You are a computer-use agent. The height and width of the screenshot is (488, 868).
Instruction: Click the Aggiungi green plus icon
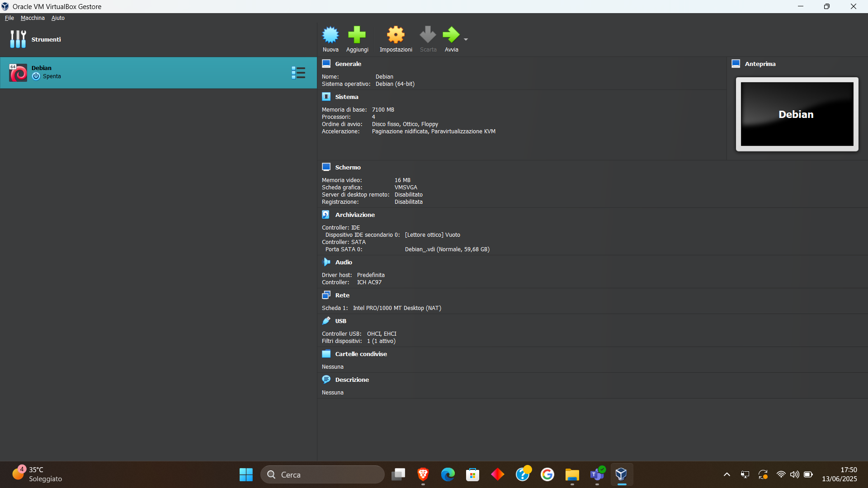pyautogui.click(x=357, y=35)
